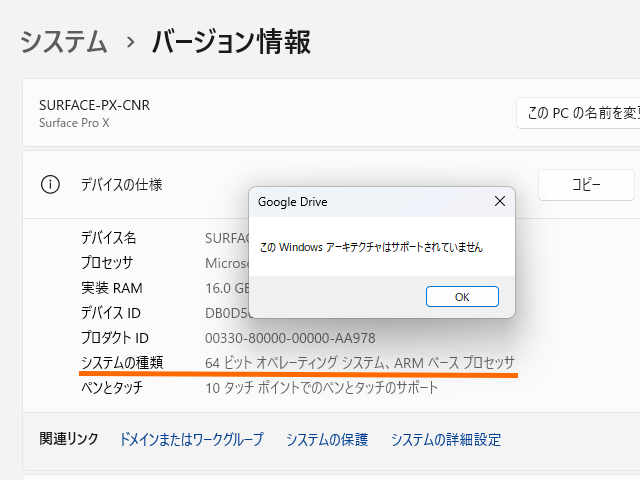The width and height of the screenshot is (640, 480).
Task: Click the 10 タッチ ポイント support value
Action: [x=322, y=387]
